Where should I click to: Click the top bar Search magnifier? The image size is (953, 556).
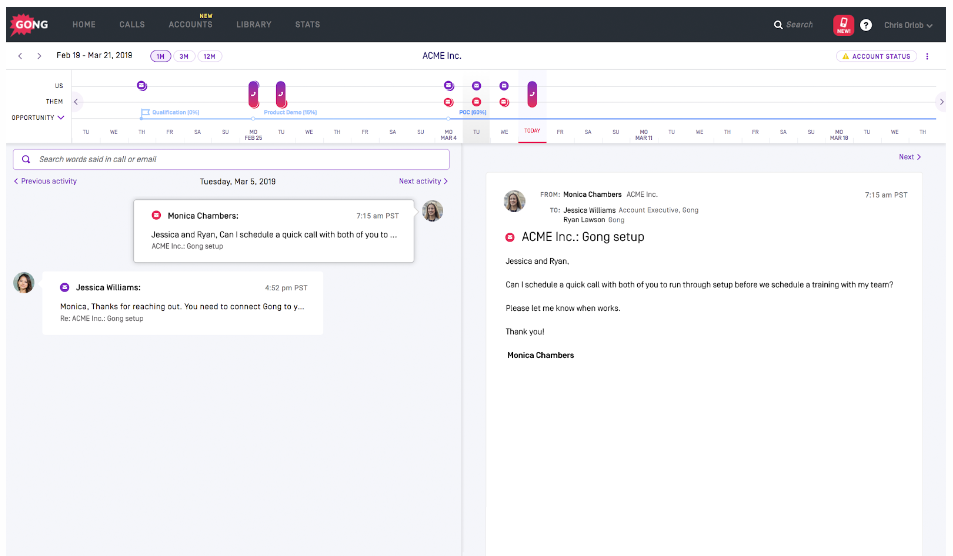[778, 25]
